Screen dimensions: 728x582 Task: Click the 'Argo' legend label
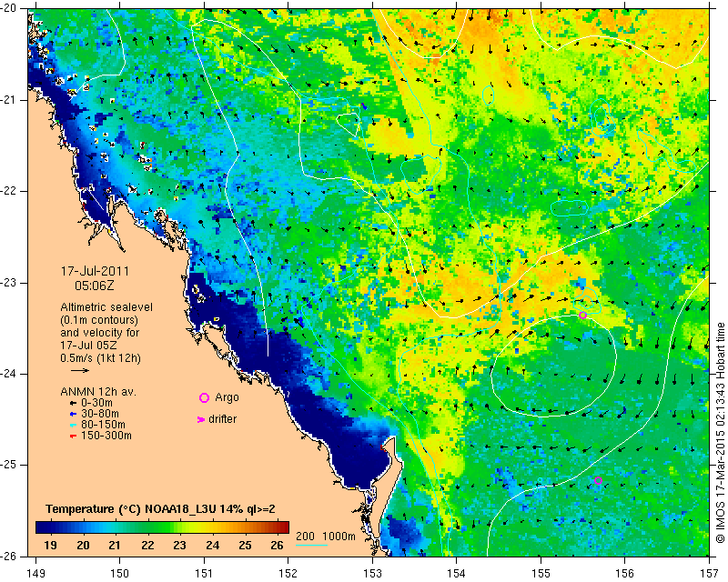coord(227,397)
